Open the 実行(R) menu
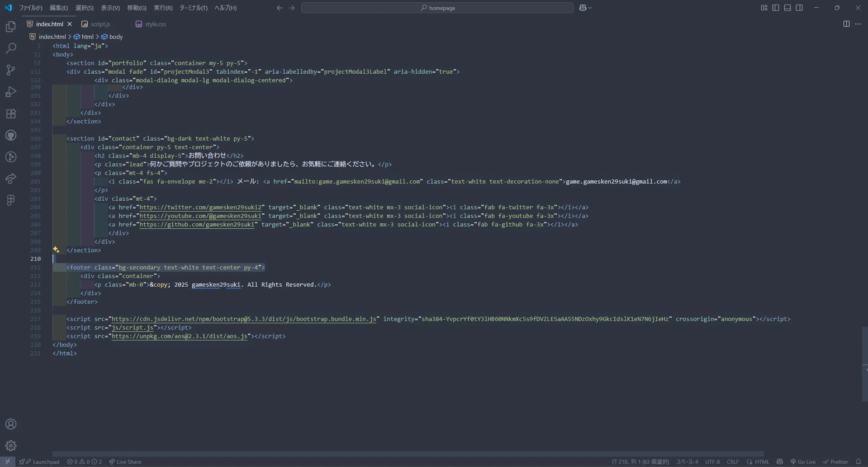This screenshot has width=868, height=467. pos(163,8)
